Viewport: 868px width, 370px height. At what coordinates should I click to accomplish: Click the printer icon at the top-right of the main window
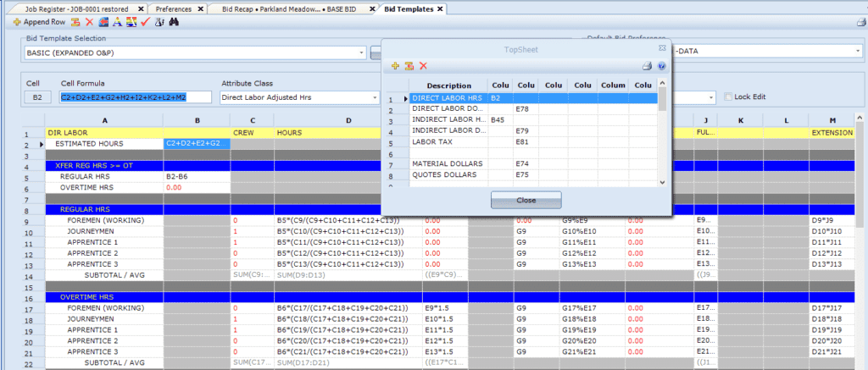(861, 23)
